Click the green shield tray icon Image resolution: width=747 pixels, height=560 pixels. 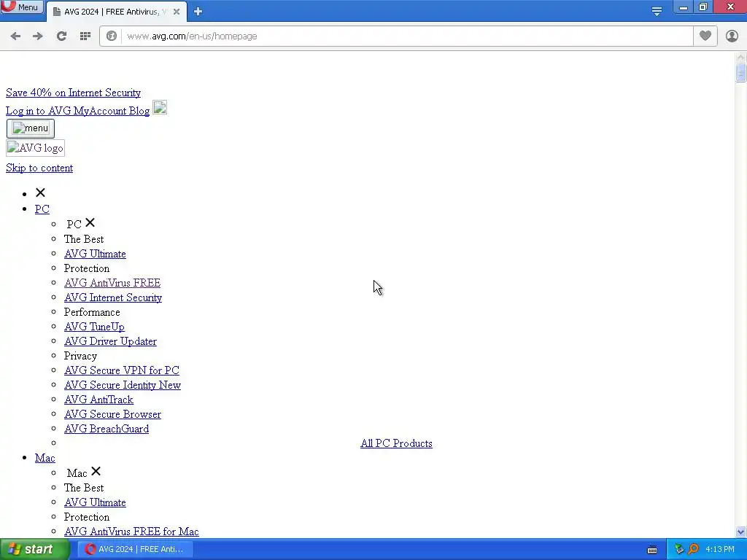click(x=679, y=550)
